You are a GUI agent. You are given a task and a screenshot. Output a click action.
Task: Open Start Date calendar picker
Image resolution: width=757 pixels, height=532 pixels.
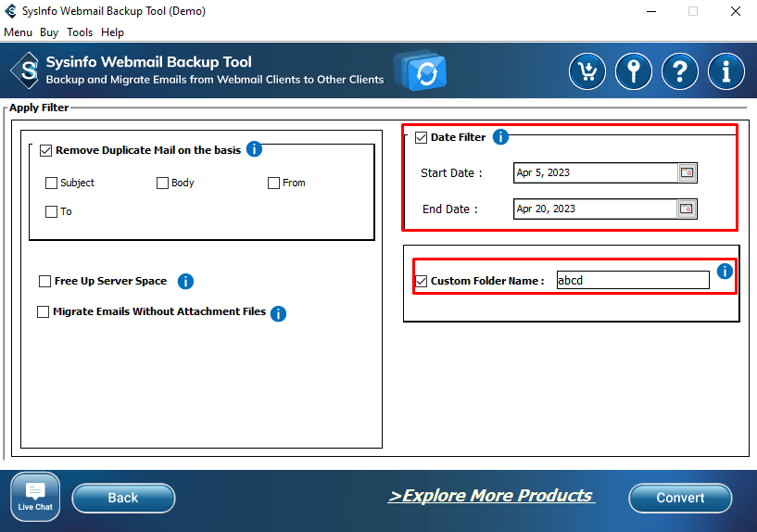click(x=687, y=172)
